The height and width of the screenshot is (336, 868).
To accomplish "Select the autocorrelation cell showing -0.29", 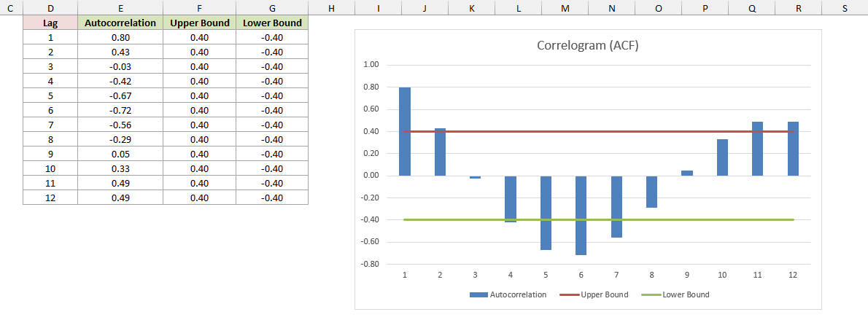I will pyautogui.click(x=120, y=139).
